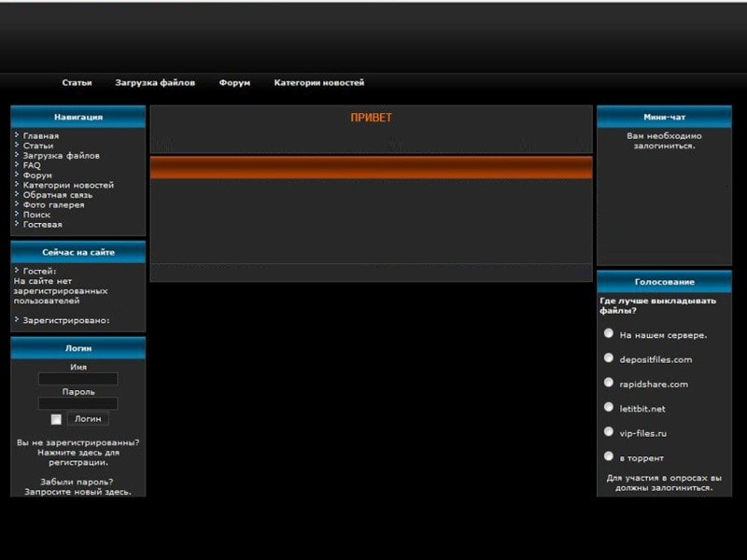
Task: Select the На нашем сервере poll option
Action: [609, 333]
